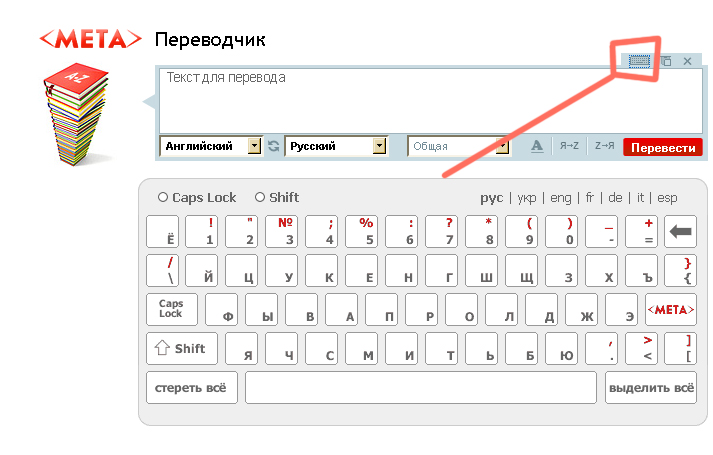Click the META logo in header
This screenshot has height=455, width=713.
tap(91, 39)
